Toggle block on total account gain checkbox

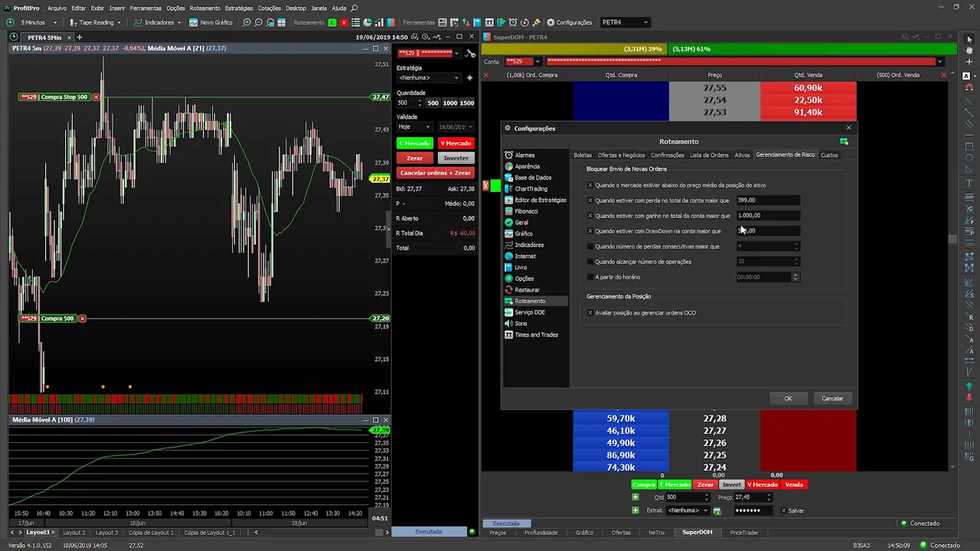pyautogui.click(x=590, y=216)
